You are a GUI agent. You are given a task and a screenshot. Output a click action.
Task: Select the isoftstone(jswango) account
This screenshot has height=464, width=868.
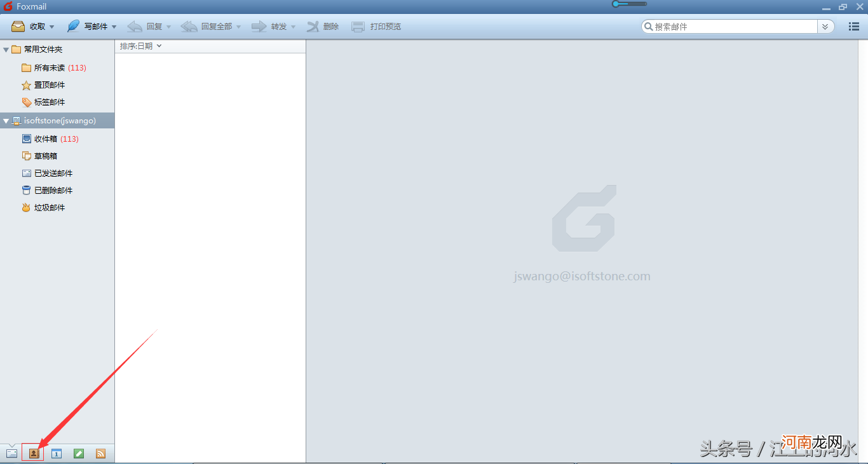point(57,121)
